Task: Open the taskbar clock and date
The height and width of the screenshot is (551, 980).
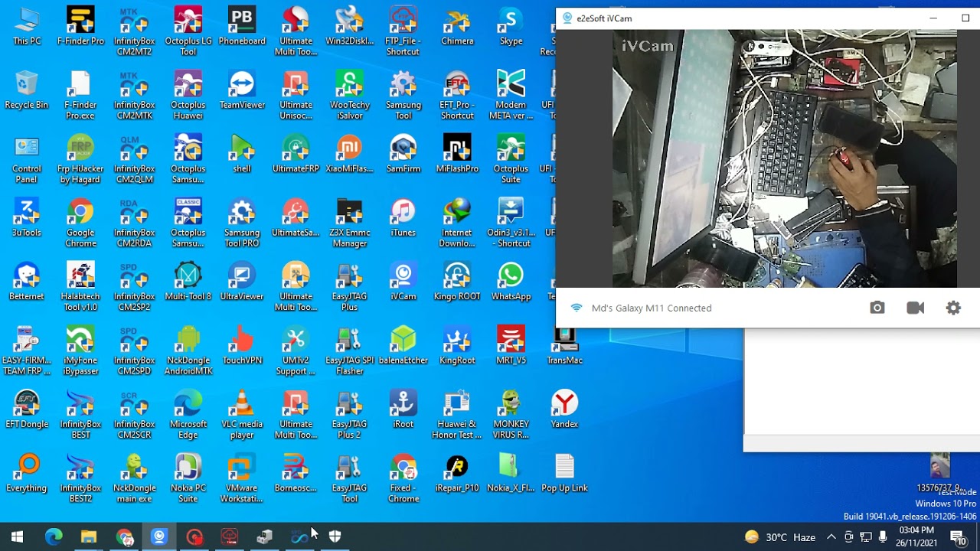Action: pyautogui.click(x=916, y=536)
